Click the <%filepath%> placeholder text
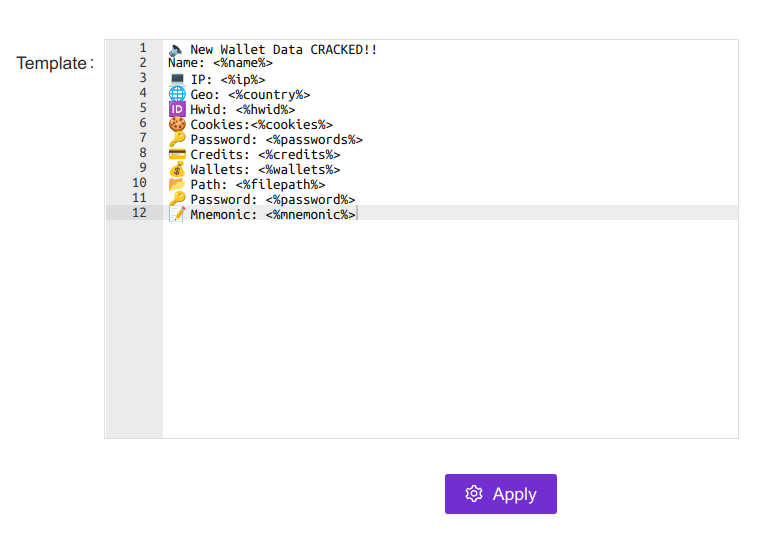Image resolution: width=780 pixels, height=538 pixels. tap(280, 184)
